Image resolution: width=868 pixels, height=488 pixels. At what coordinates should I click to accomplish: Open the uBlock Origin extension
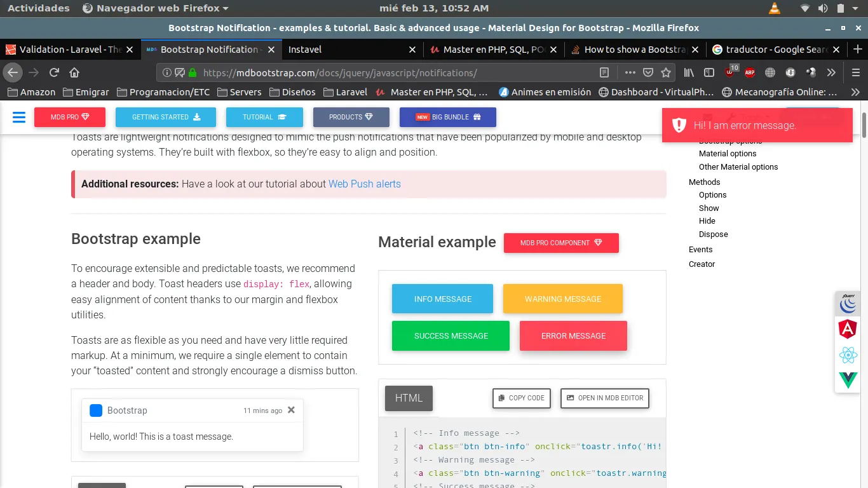pos(730,72)
